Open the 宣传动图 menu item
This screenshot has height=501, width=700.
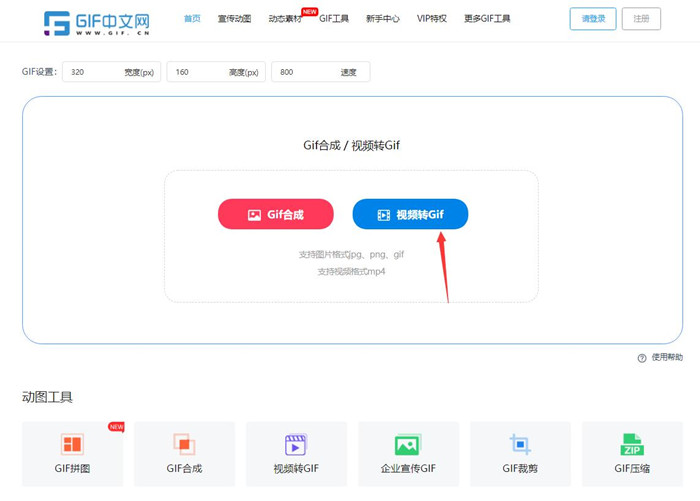coord(234,19)
